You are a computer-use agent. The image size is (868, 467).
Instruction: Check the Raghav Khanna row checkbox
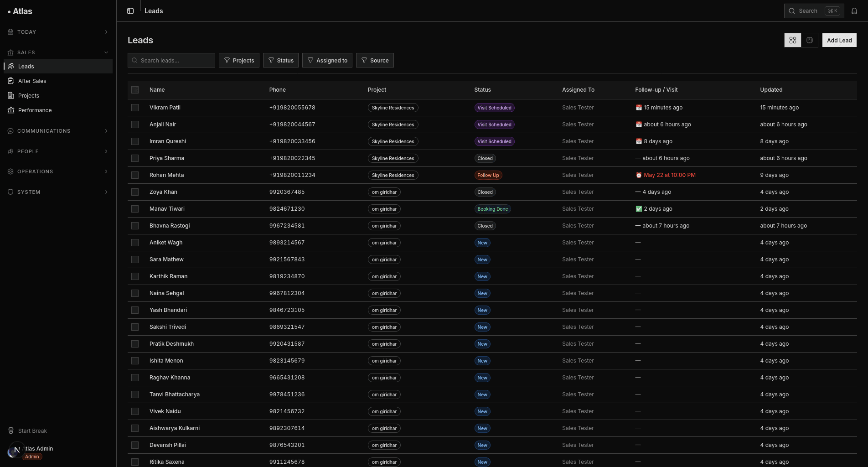(x=135, y=378)
